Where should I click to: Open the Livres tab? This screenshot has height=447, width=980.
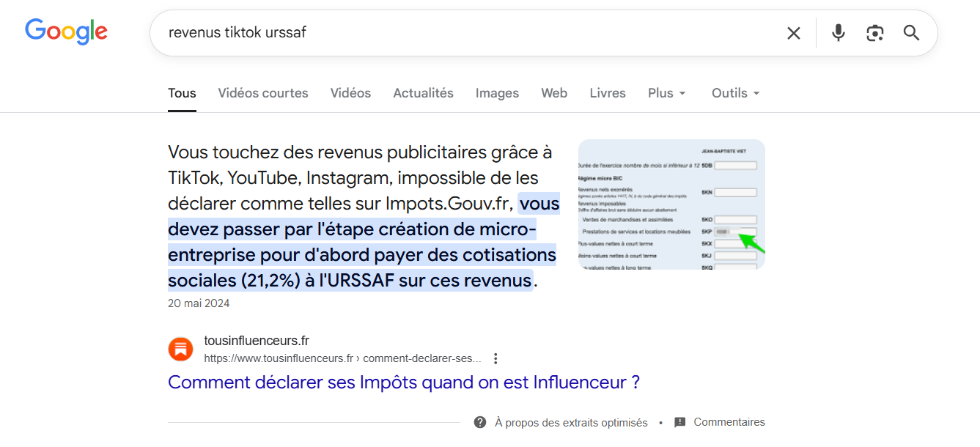click(608, 94)
